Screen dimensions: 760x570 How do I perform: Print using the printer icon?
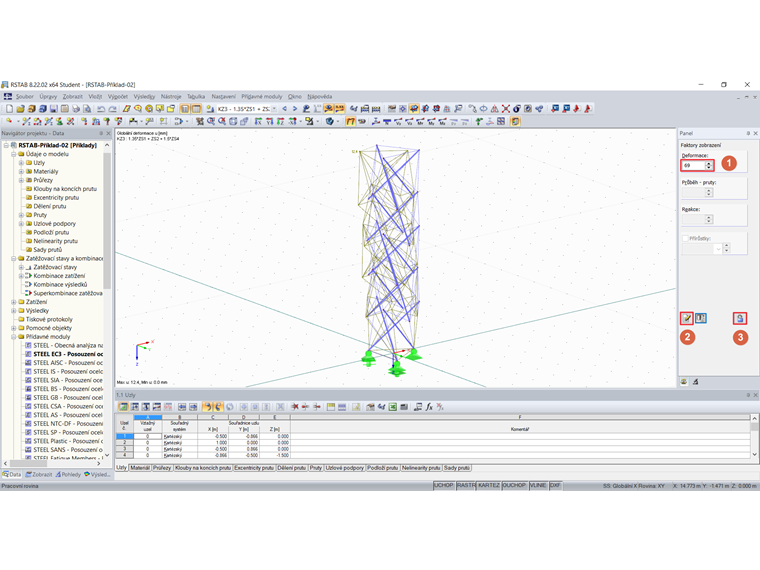pyautogui.click(x=76, y=109)
